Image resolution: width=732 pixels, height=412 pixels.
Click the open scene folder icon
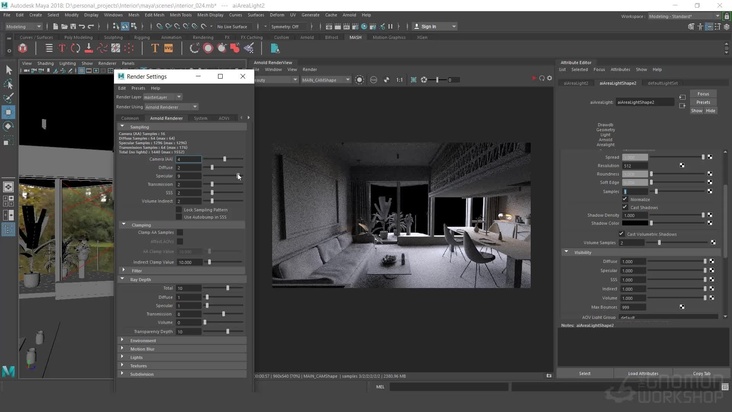coord(64,27)
